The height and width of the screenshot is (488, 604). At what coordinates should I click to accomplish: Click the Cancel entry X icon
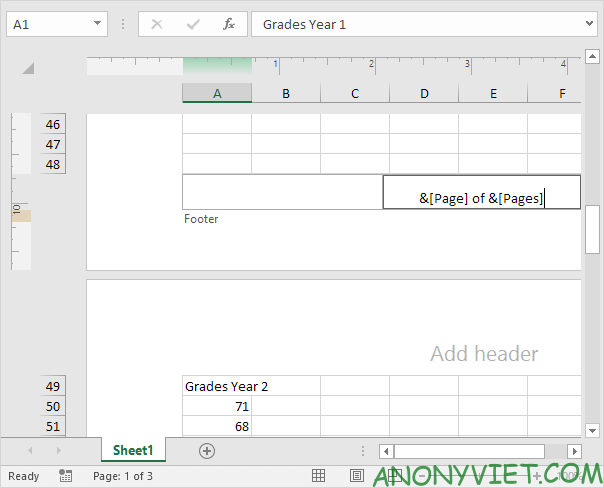(x=157, y=23)
